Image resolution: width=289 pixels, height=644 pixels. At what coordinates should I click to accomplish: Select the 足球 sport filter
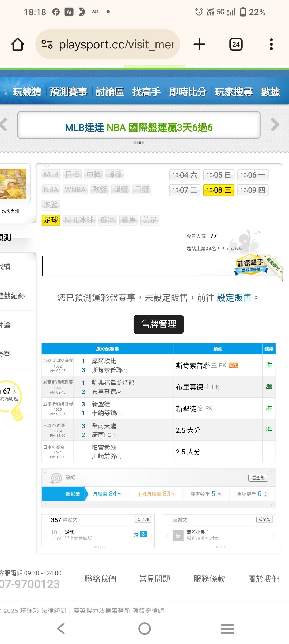51,220
